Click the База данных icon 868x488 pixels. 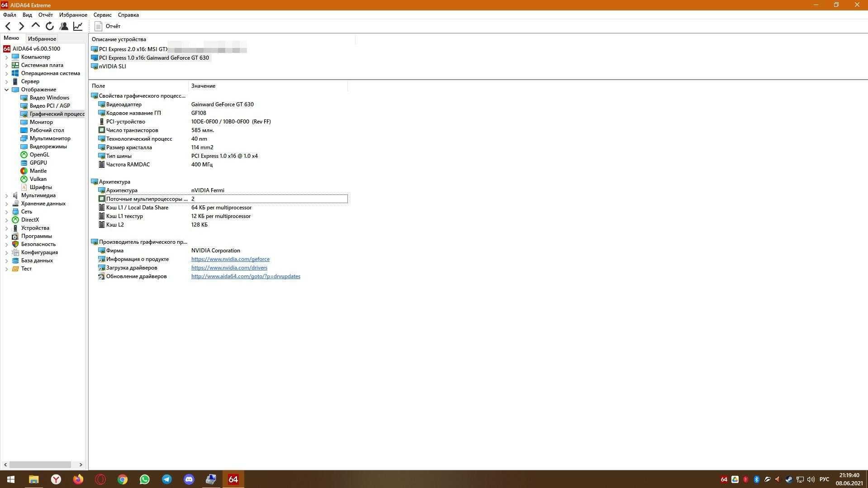[x=15, y=261]
